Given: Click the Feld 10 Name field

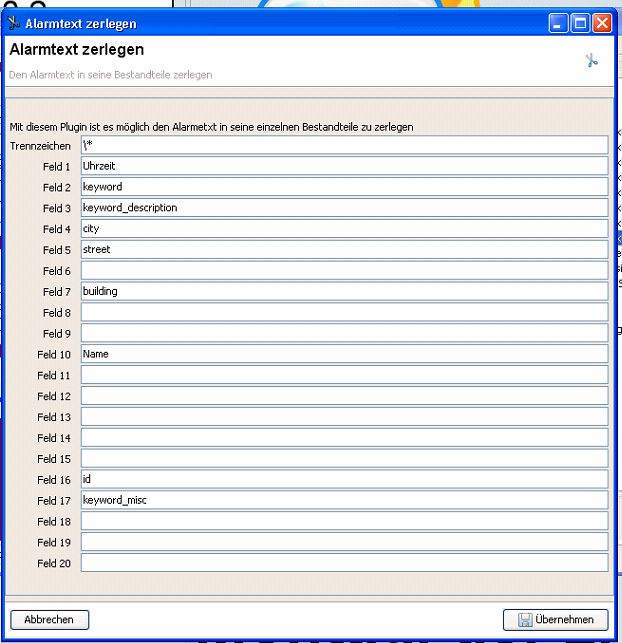Looking at the screenshot, I should tap(344, 354).
